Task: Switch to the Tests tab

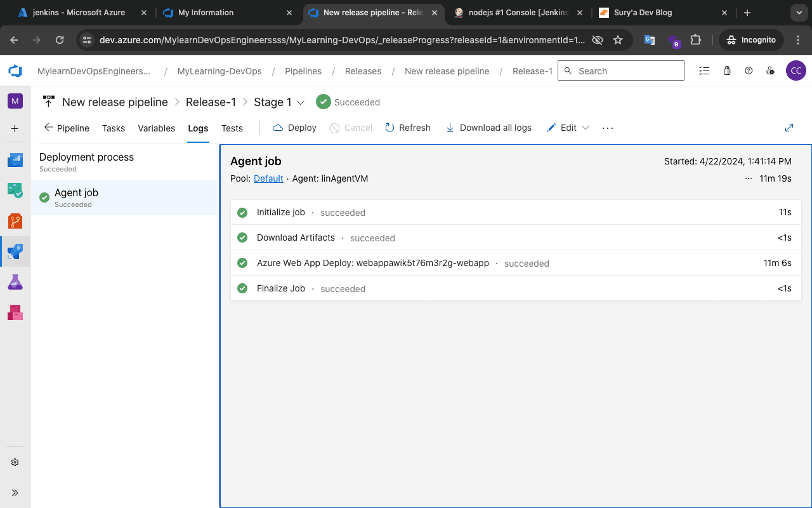Action: tap(232, 128)
